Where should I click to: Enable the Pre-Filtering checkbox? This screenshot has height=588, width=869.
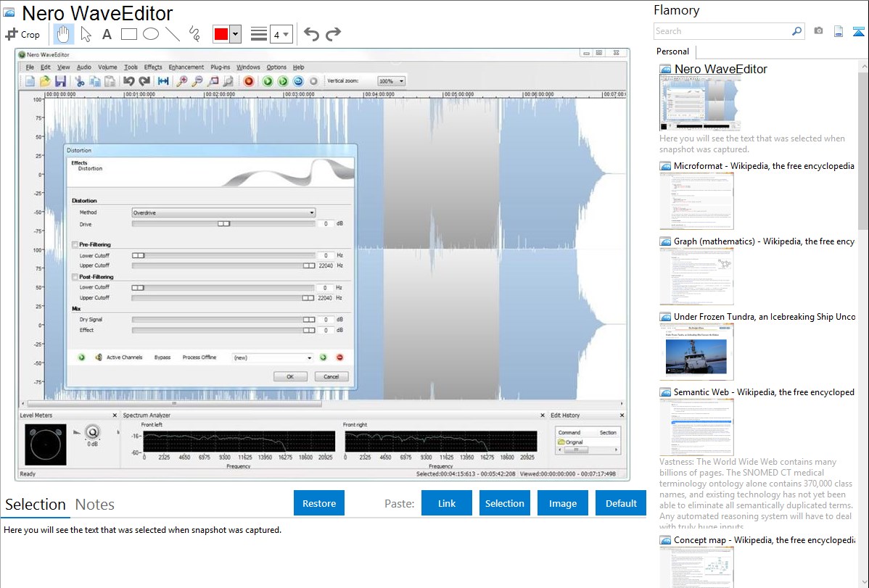coord(75,244)
